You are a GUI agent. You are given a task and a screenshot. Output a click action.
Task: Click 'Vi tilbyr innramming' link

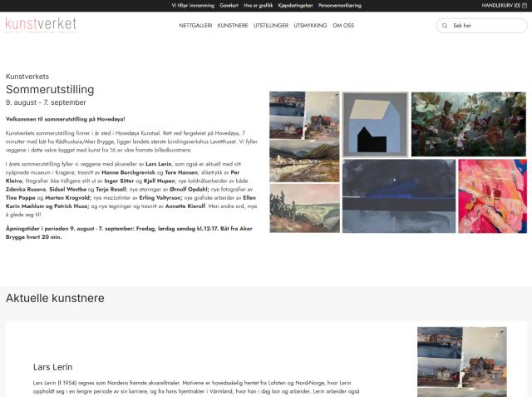click(193, 6)
